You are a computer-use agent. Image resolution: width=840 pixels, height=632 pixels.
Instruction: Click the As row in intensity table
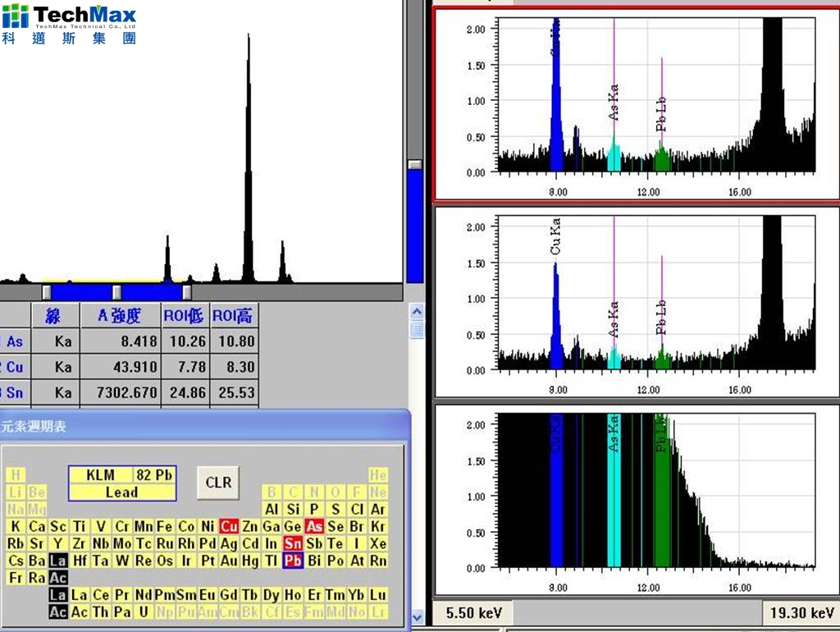pos(129,341)
